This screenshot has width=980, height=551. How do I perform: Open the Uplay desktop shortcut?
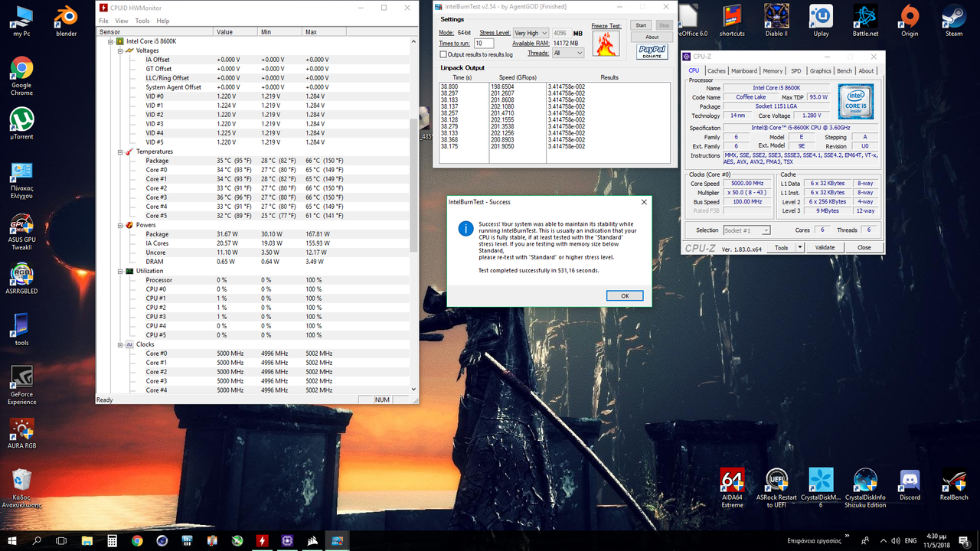(x=821, y=19)
